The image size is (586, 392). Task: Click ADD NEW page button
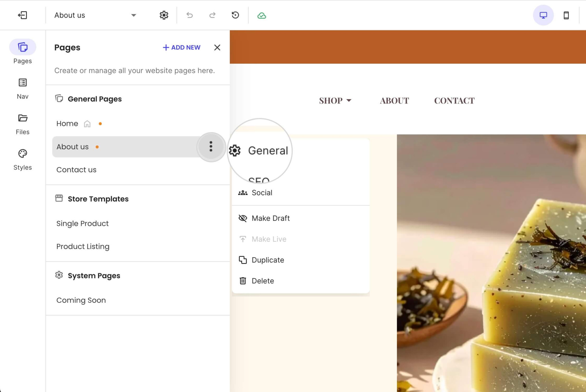(x=181, y=47)
